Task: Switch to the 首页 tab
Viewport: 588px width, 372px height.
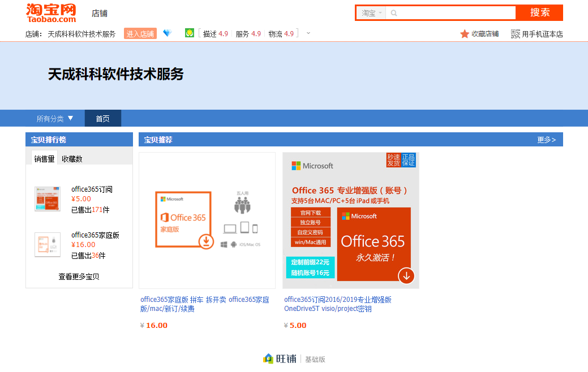Action: [x=103, y=118]
